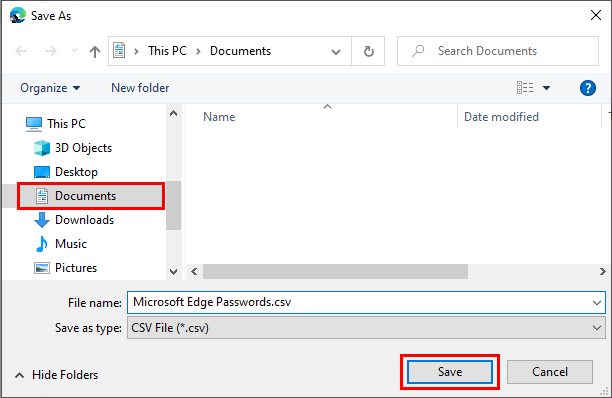This screenshot has width=612, height=398.
Task: Open Music folder in the sidebar
Action: 71,244
